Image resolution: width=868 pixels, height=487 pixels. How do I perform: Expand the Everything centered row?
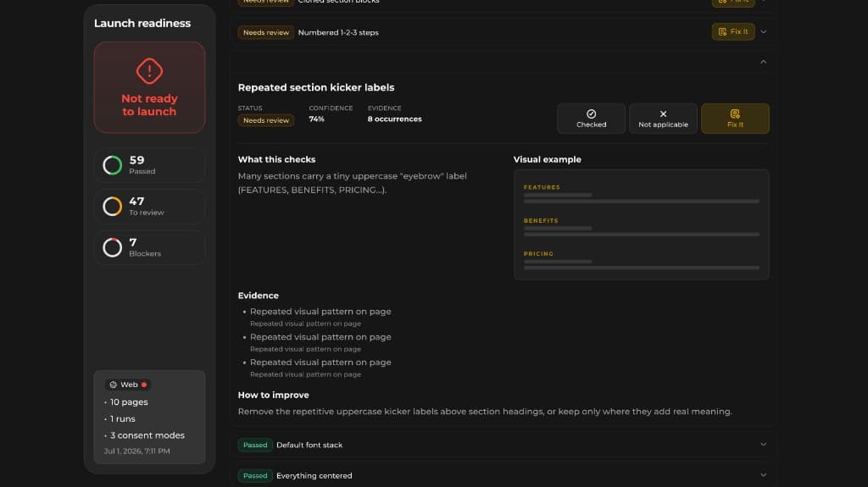(764, 475)
